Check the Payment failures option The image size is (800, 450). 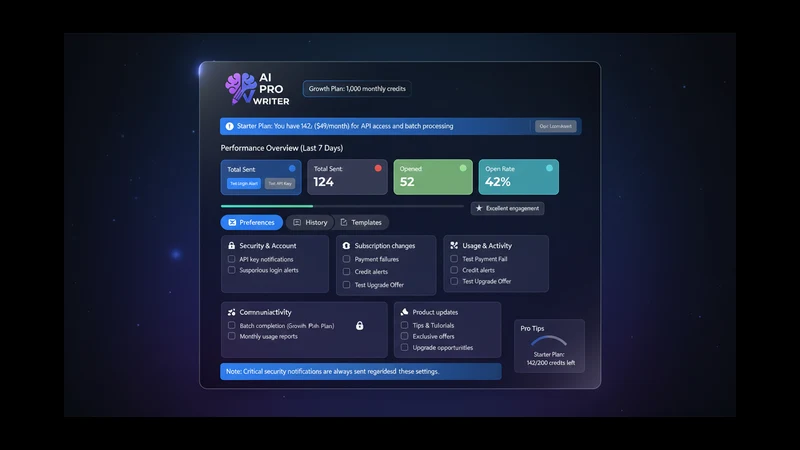[346, 259]
